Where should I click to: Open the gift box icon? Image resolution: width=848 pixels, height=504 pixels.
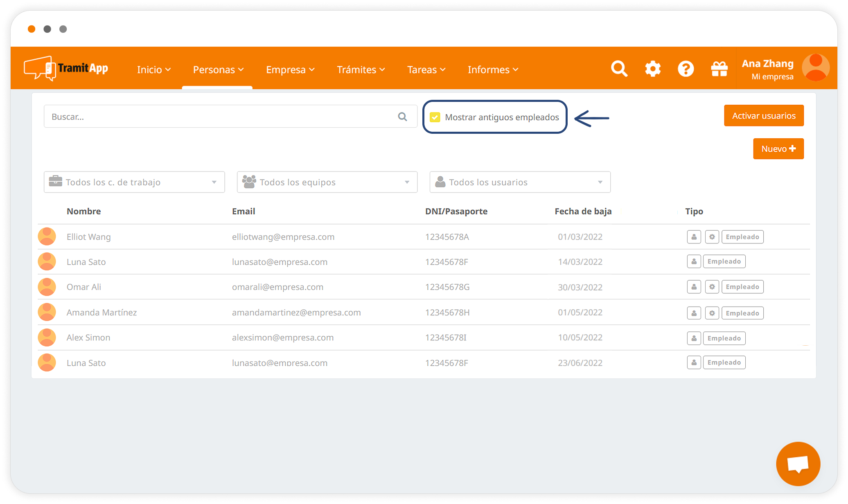click(719, 69)
